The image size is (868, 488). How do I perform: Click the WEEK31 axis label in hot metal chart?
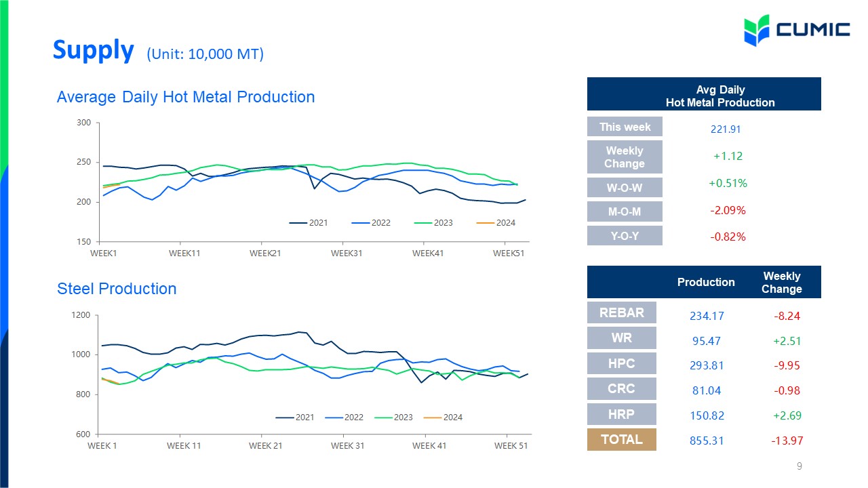pos(347,253)
